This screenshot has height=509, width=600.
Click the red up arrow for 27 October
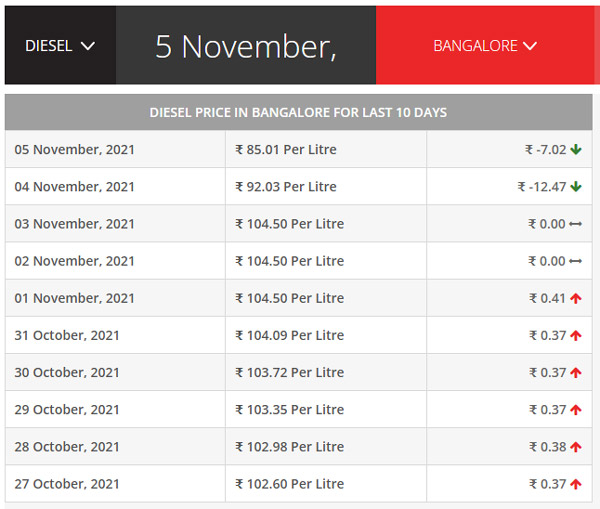[x=576, y=484]
